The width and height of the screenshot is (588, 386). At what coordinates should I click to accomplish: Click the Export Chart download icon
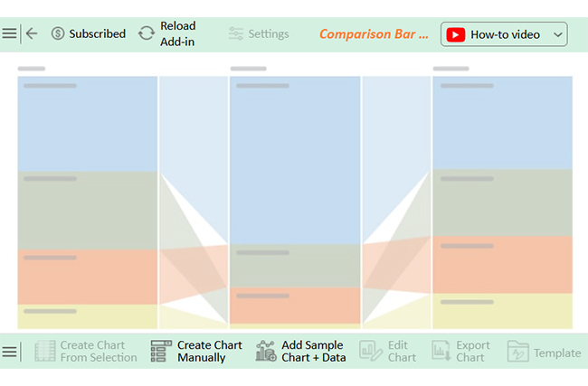tap(441, 351)
